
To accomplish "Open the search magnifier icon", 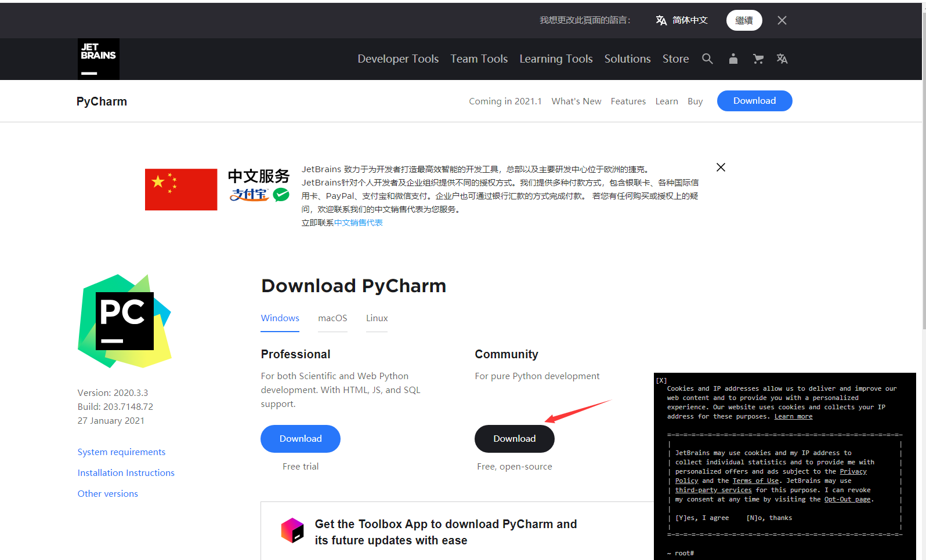I will click(x=707, y=59).
